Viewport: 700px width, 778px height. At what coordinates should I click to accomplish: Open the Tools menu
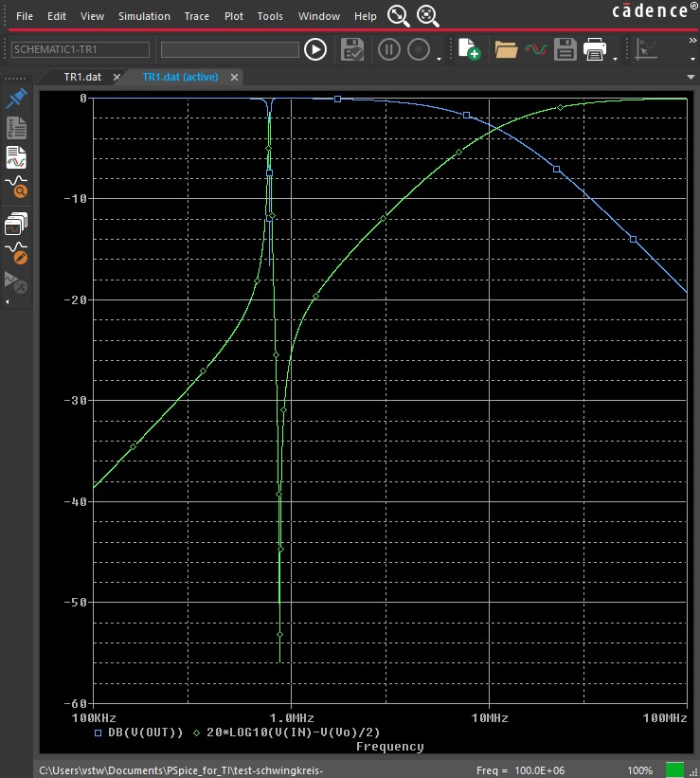click(270, 16)
